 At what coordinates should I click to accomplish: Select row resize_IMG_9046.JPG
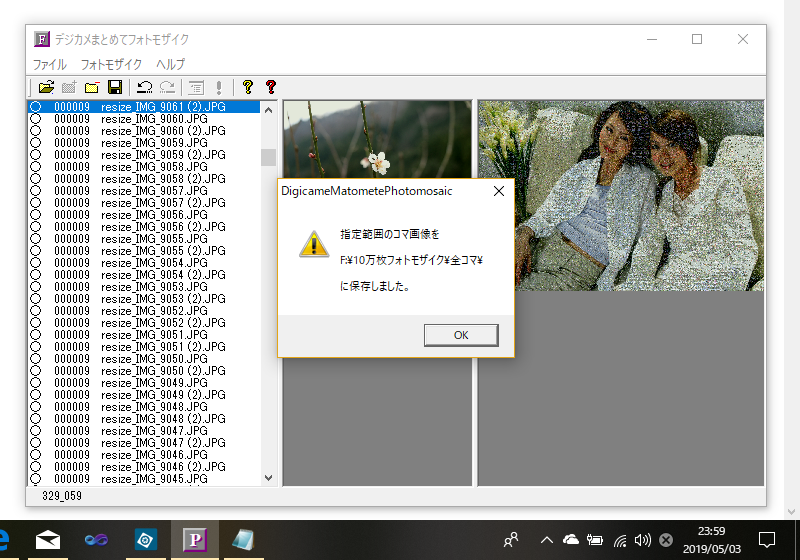point(144,454)
